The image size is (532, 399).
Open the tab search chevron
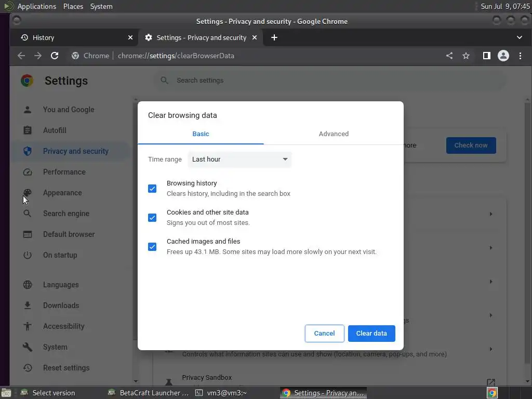[x=520, y=37]
